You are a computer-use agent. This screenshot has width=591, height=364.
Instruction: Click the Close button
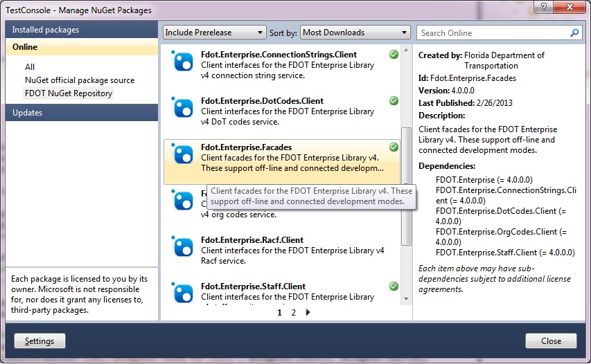[x=551, y=341]
